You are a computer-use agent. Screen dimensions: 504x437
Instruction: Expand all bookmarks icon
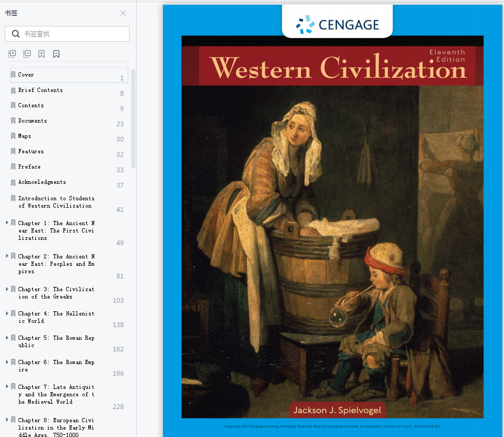(x=12, y=53)
